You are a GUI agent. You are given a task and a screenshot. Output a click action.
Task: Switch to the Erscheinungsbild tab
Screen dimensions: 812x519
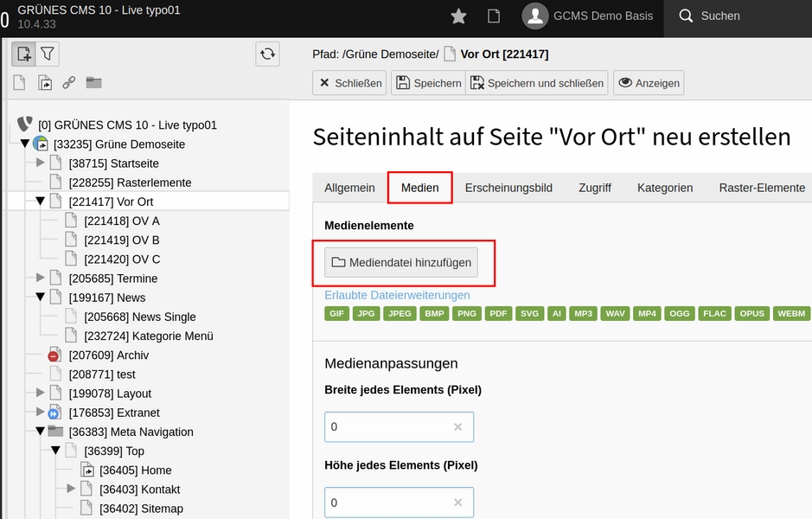(x=508, y=188)
